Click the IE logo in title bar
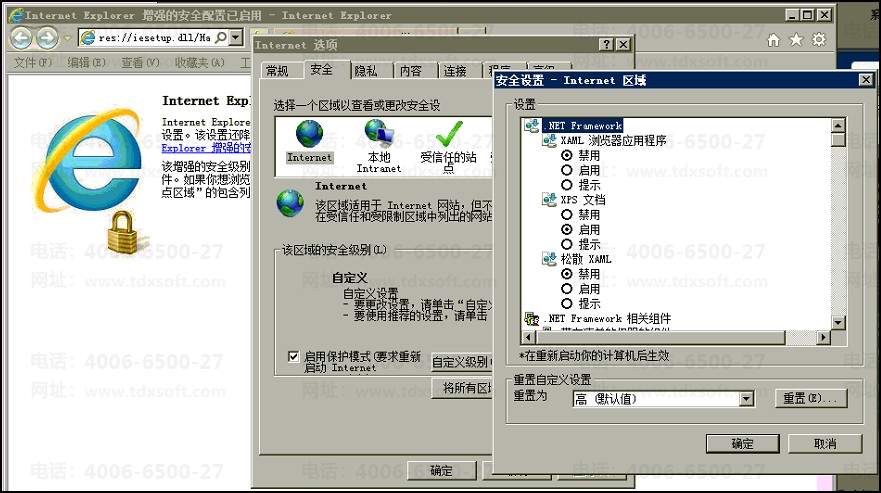 tap(16, 15)
